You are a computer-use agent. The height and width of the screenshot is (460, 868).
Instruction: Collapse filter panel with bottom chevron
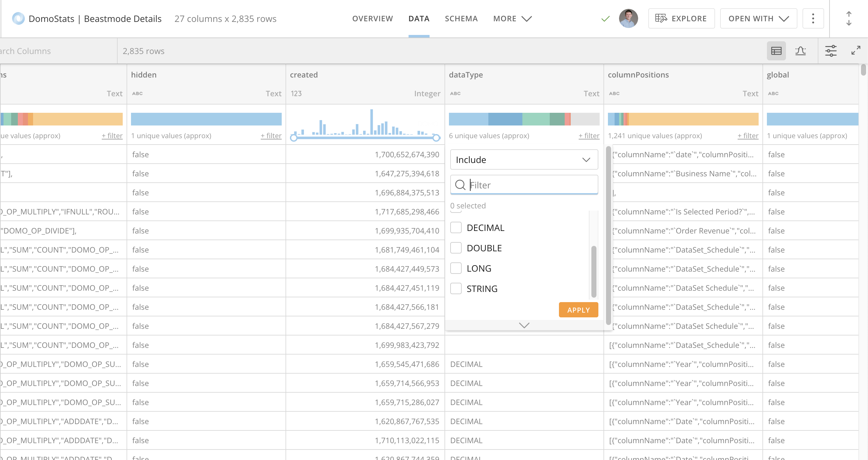524,325
